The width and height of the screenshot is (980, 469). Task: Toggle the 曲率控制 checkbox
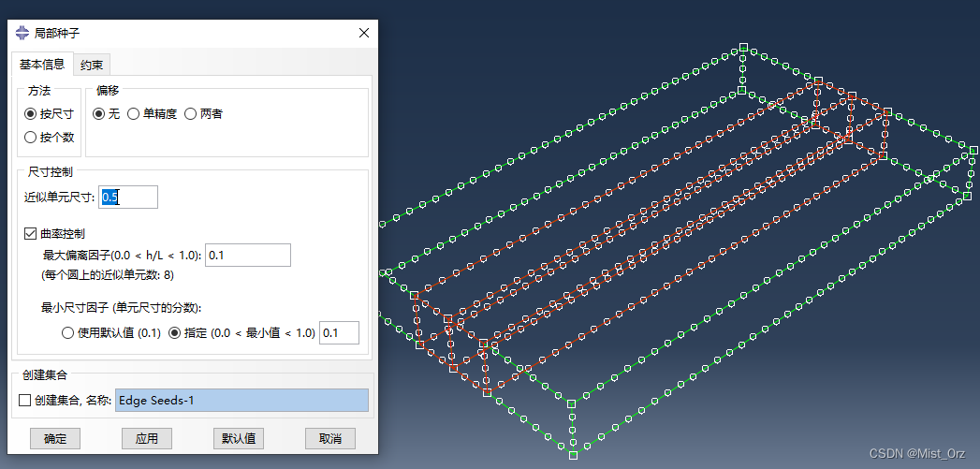(30, 233)
